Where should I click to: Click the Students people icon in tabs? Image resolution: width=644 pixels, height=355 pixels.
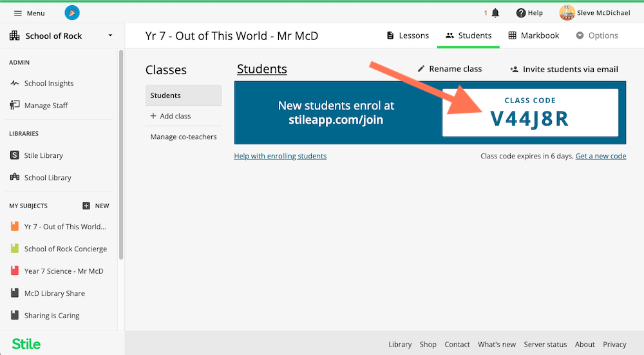pyautogui.click(x=450, y=35)
